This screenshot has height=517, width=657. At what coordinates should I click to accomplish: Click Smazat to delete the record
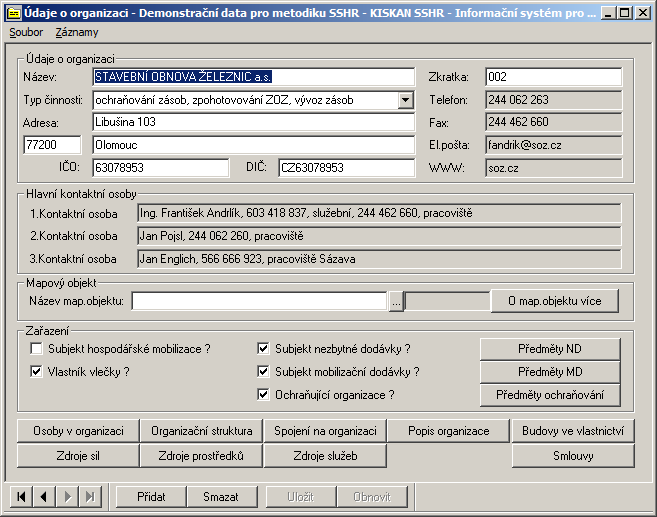[x=221, y=496]
